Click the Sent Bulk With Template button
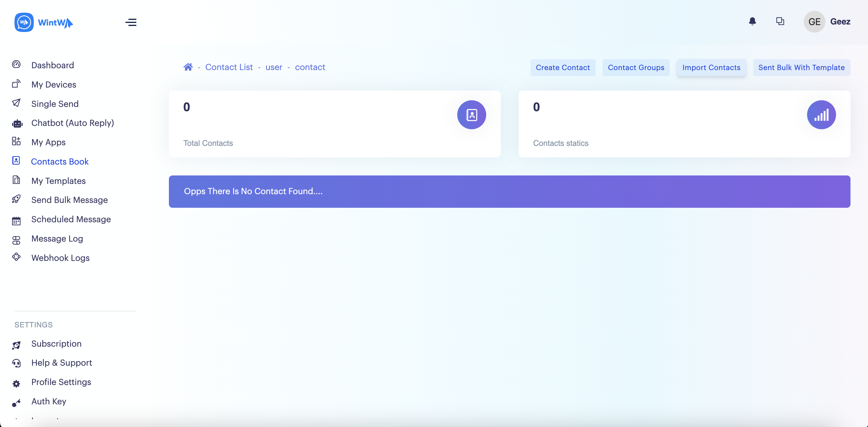 801,67
